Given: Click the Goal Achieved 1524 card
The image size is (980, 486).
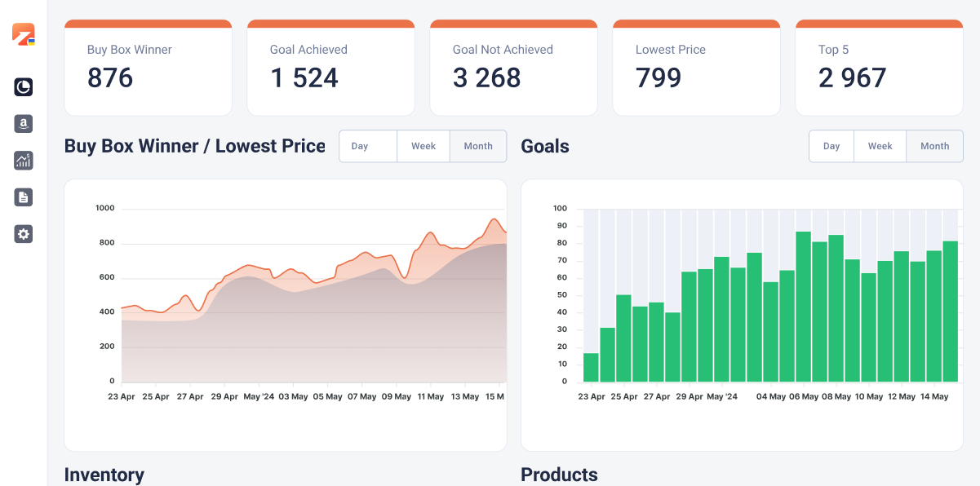Looking at the screenshot, I should tap(330, 67).
